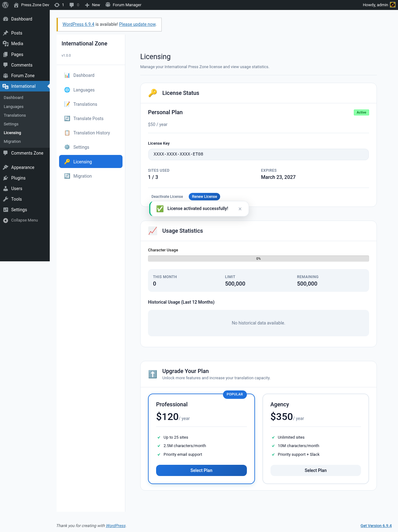The height and width of the screenshot is (532, 398).
Task: Click the 'Unlimited sites' feature text
Action: click(x=291, y=437)
